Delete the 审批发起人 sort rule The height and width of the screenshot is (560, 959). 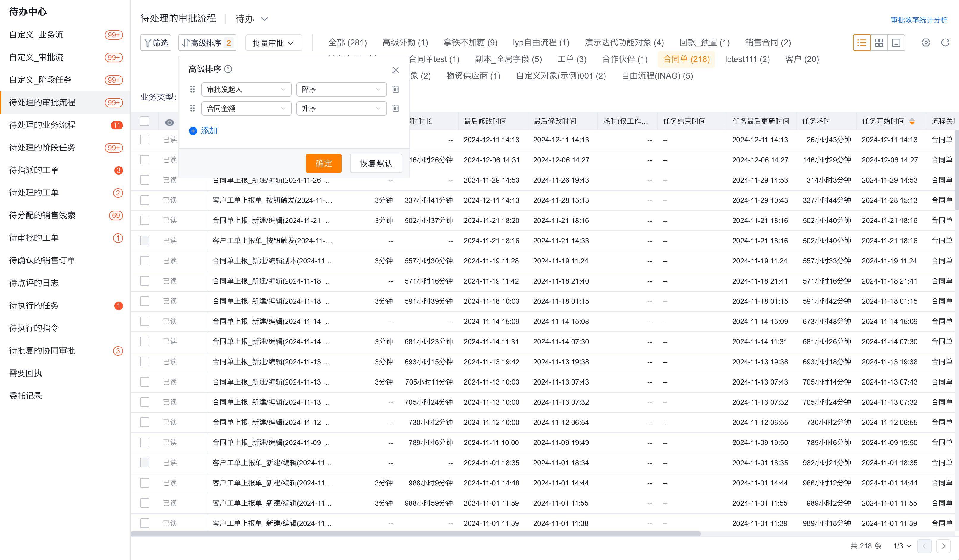tap(395, 89)
